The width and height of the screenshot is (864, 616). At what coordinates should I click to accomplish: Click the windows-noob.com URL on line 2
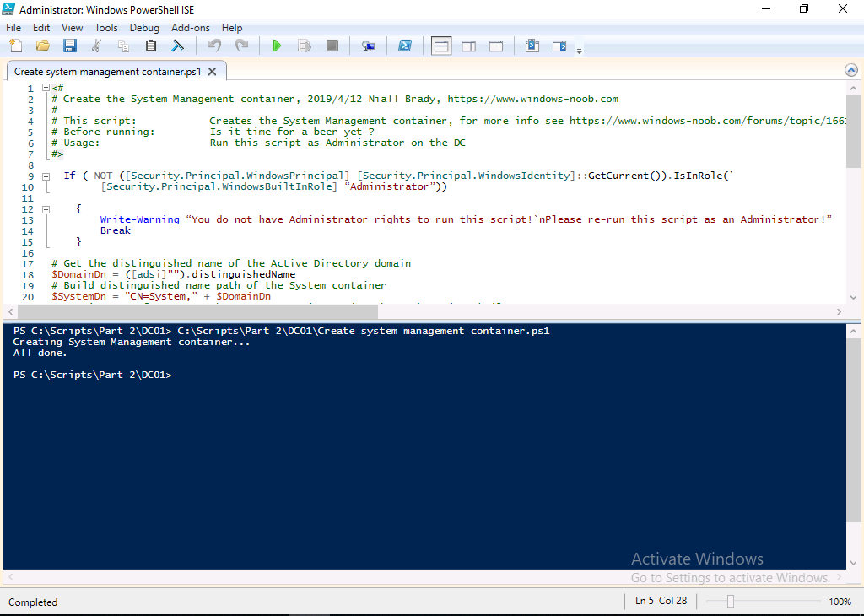[x=533, y=99]
